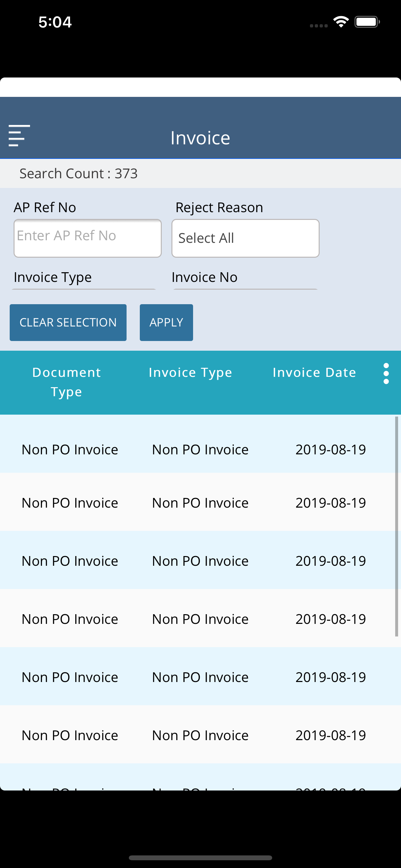The width and height of the screenshot is (401, 868).
Task: Open the three-dot column options menu
Action: click(x=386, y=373)
